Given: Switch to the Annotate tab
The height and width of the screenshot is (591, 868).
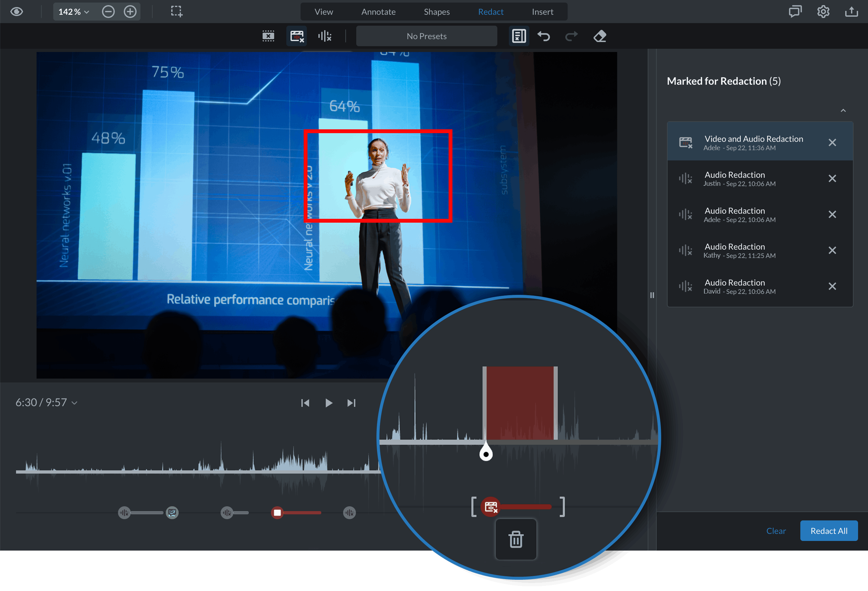Looking at the screenshot, I should pyautogui.click(x=378, y=12).
